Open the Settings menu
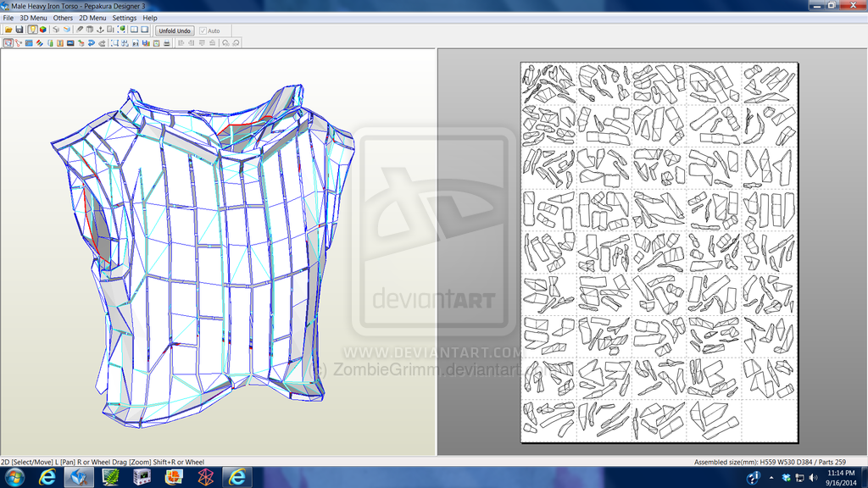 coord(125,18)
